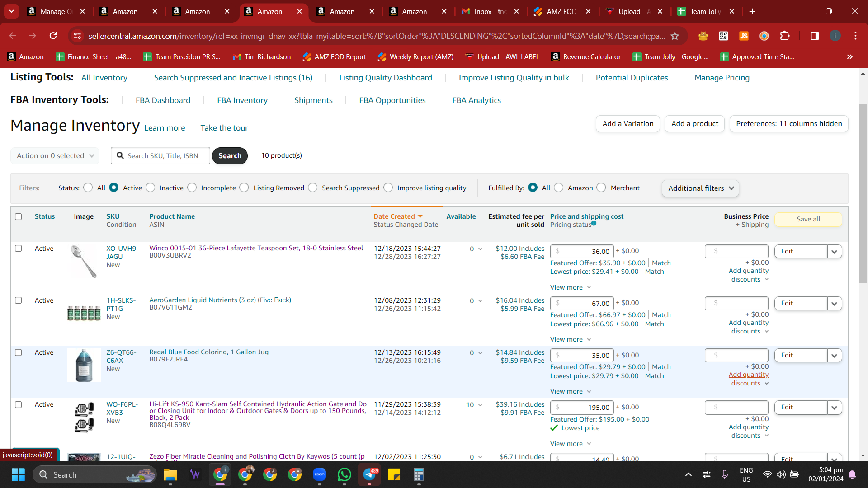Switch to the Team Jolly browser tab
Image resolution: width=868 pixels, height=488 pixels.
[705, 11]
